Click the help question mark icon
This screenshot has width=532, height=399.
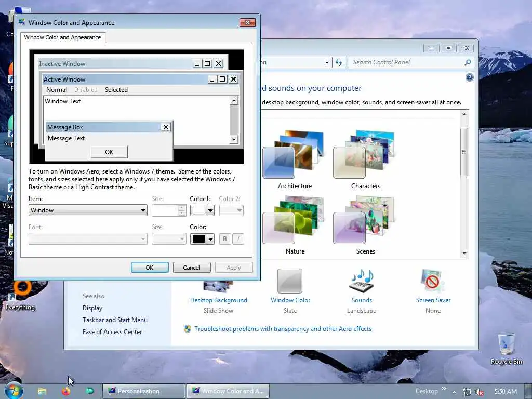click(x=469, y=78)
